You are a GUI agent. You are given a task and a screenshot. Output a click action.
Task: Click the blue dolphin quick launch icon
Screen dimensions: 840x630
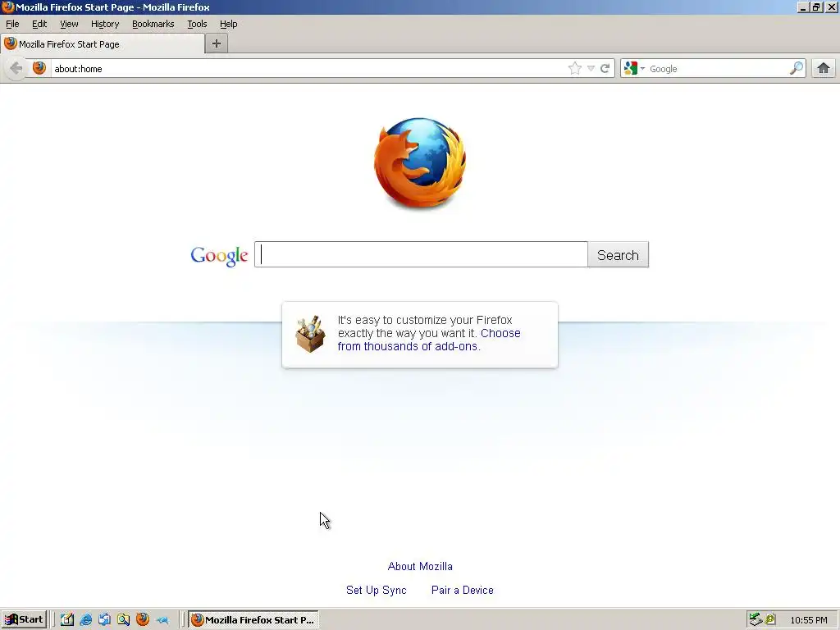pyautogui.click(x=162, y=620)
